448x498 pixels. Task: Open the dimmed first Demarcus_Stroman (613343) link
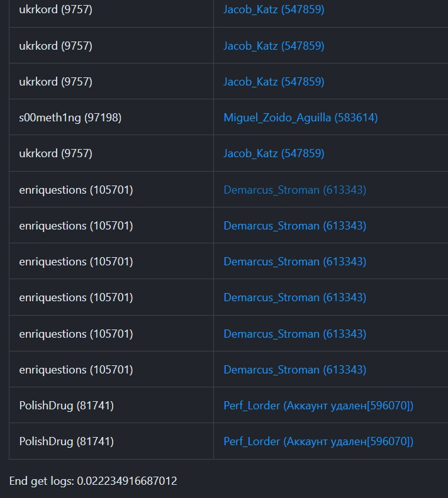(294, 189)
